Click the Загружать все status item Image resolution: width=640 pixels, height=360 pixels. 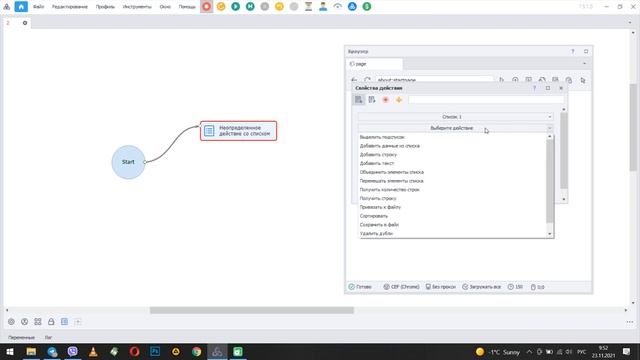coord(481,287)
